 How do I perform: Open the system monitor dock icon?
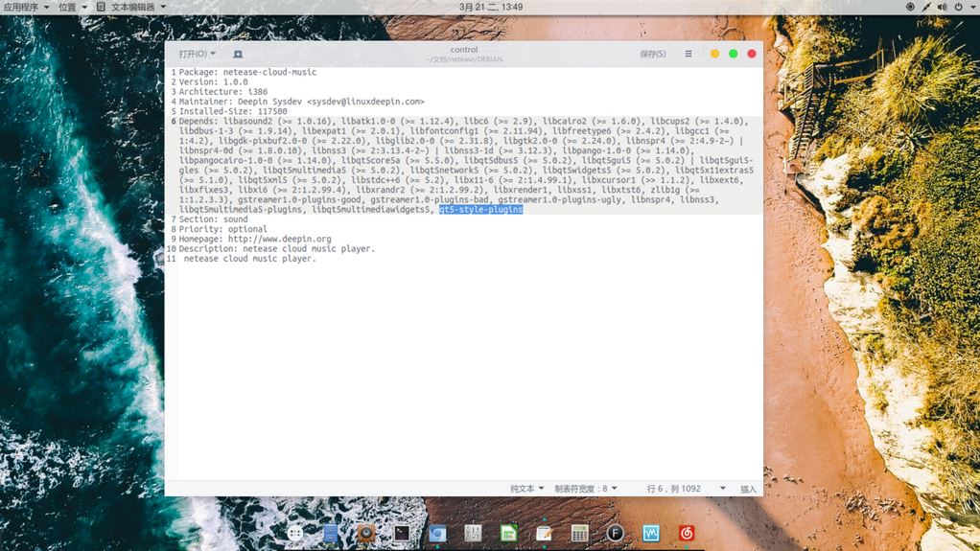coord(651,533)
